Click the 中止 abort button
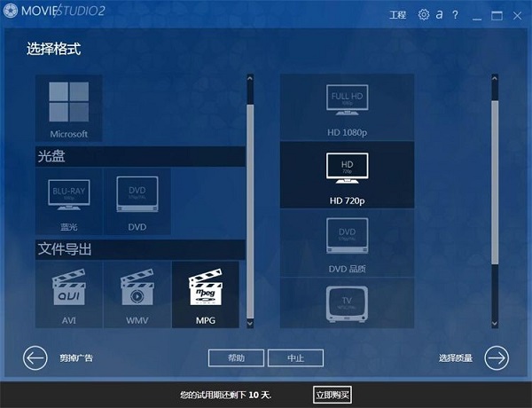Image resolution: width=532 pixels, height=408 pixels. pyautogui.click(x=295, y=358)
